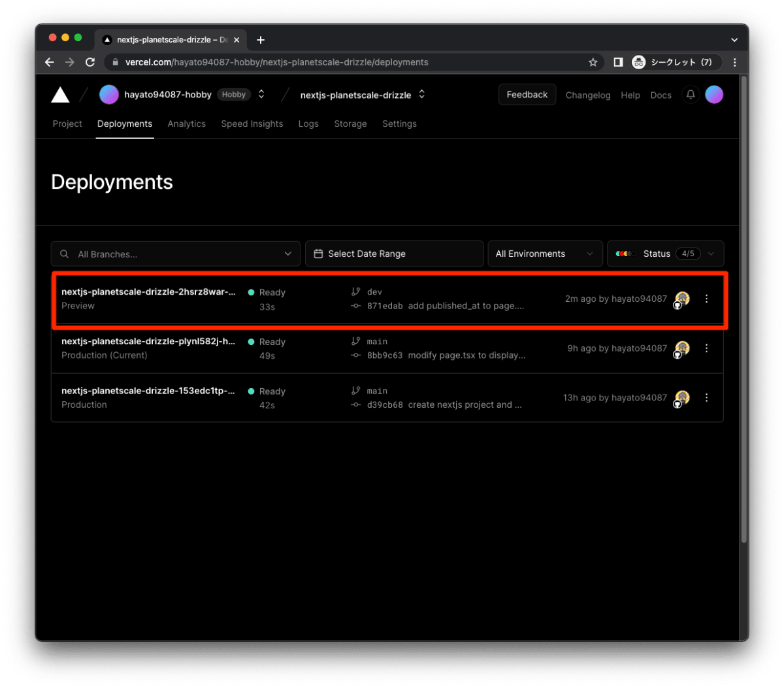
Task: Click the search magnifier in the All Branches field
Action: [x=65, y=254]
